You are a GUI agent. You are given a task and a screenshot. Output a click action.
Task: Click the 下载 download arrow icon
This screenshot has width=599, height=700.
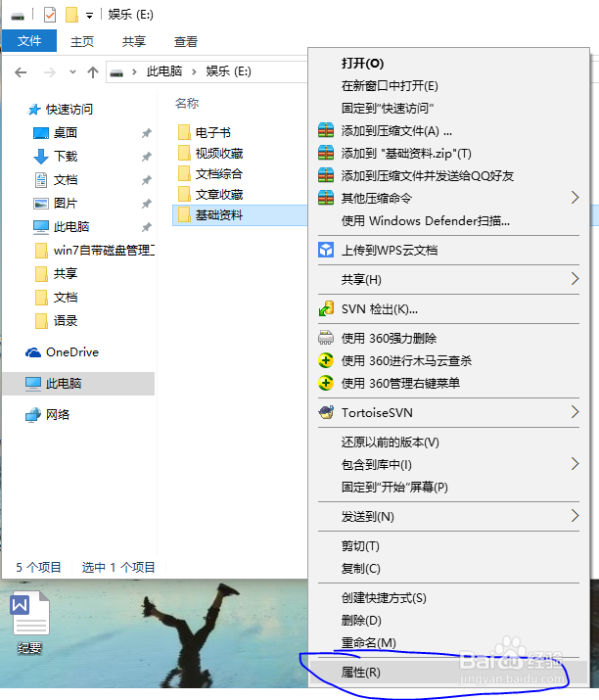pos(41,157)
